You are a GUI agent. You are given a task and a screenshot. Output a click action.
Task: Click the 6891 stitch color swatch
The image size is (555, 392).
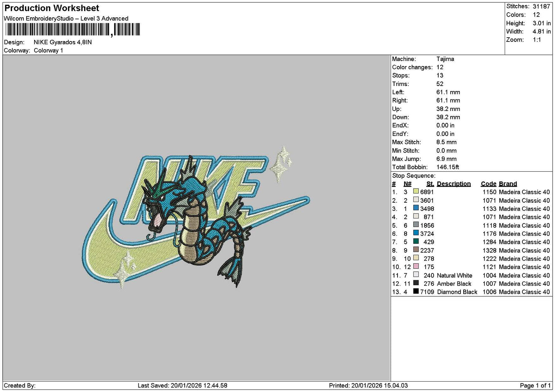416,191
